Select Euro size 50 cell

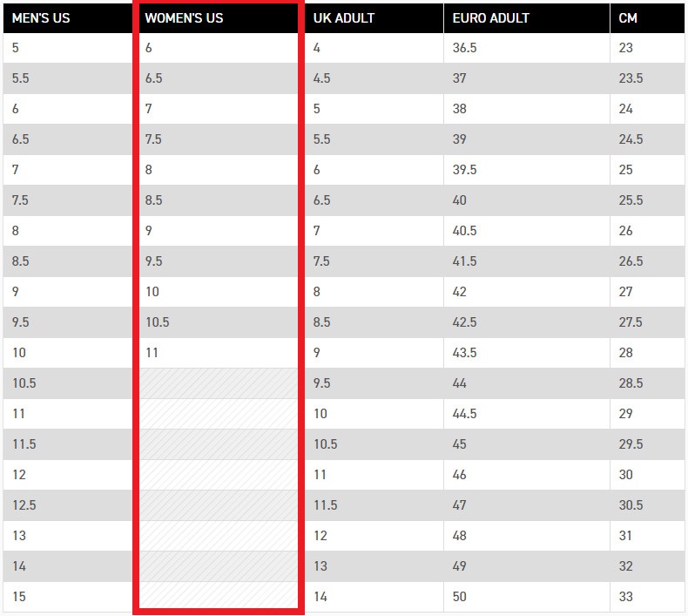coord(527,597)
